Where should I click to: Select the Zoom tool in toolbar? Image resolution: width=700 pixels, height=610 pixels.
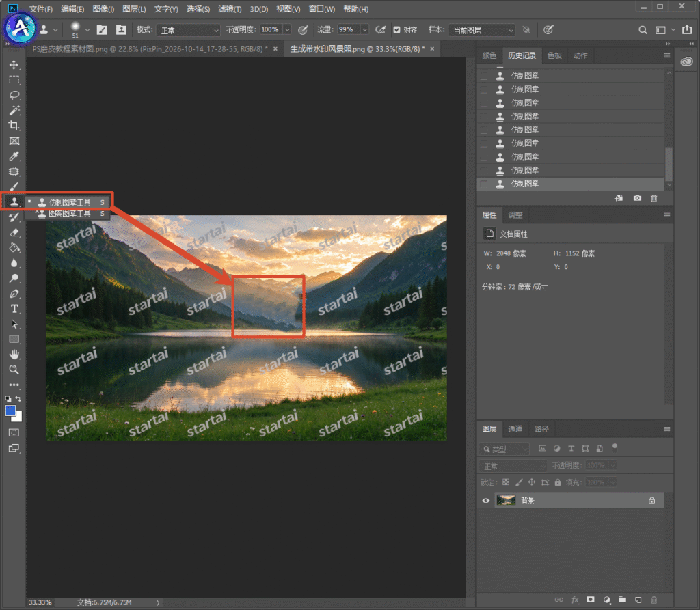(x=14, y=370)
